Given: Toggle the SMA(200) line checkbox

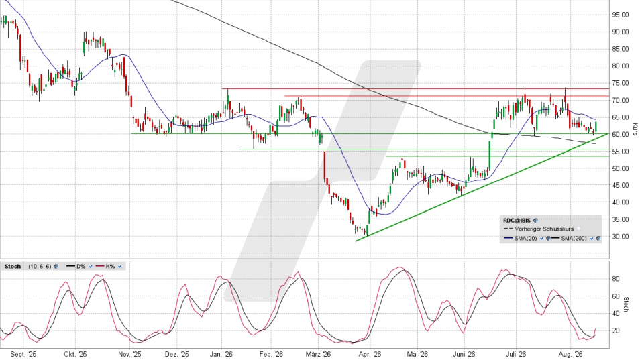Looking at the screenshot, I should [x=592, y=238].
